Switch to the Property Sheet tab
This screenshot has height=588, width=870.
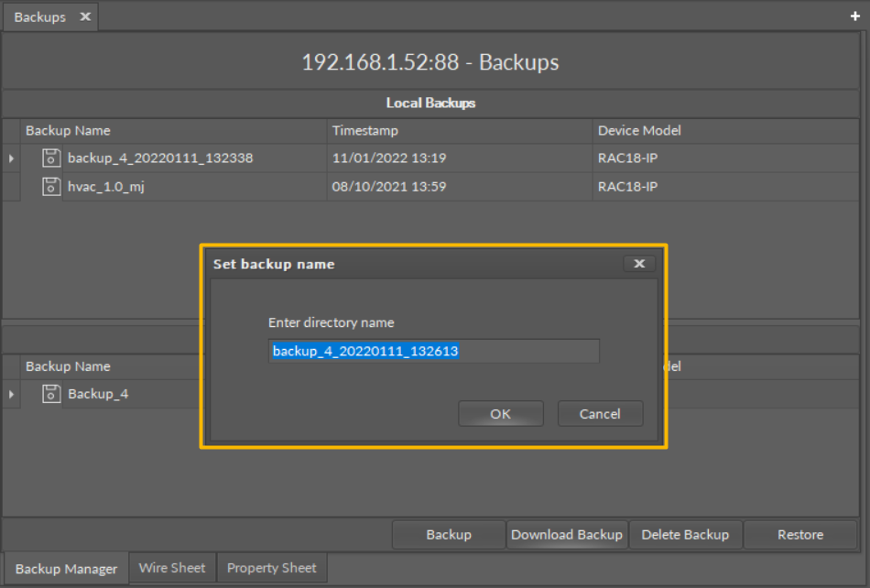pos(271,568)
